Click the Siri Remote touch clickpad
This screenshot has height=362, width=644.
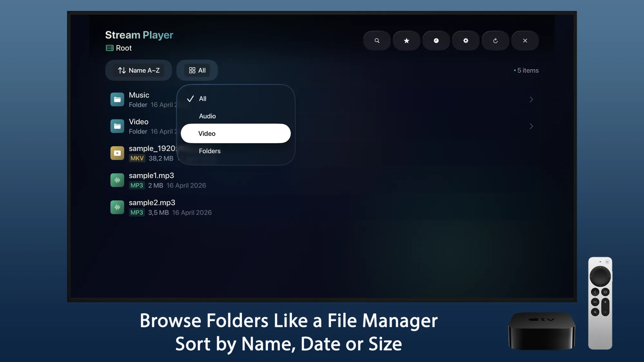[600, 276]
